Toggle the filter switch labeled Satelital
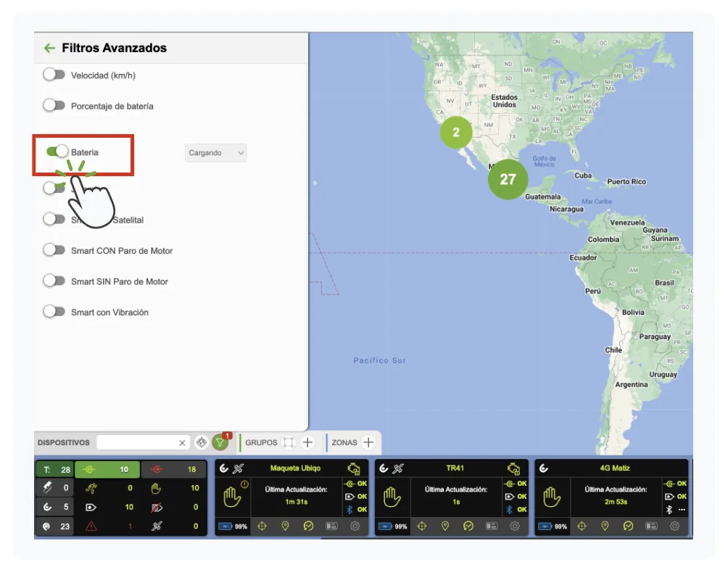Image resolution: width=728 pixels, height=567 pixels. pos(54,219)
